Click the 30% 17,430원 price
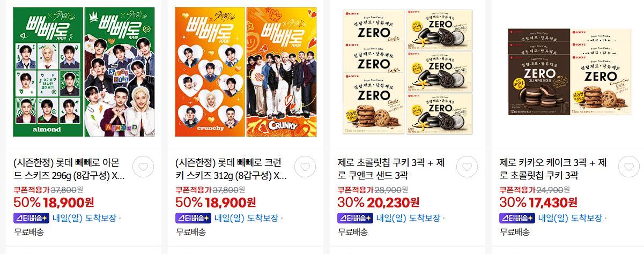Image resolution: width=644 pixels, height=254 pixels. (x=538, y=203)
